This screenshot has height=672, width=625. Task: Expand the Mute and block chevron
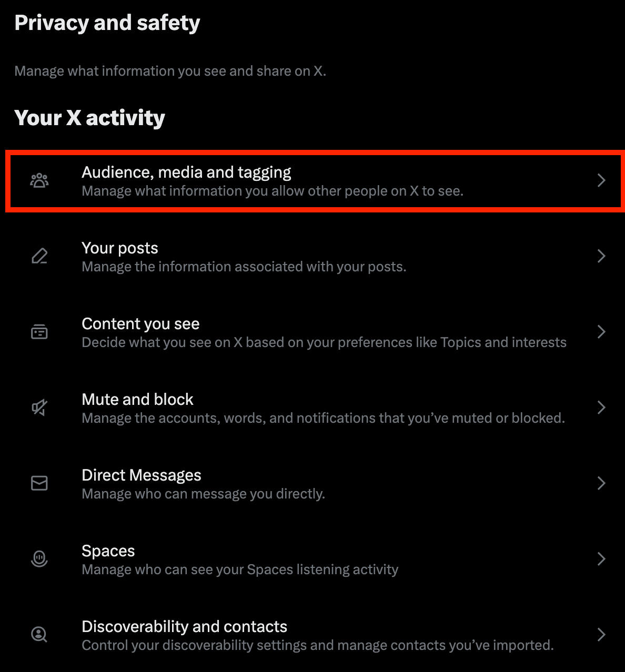(601, 408)
